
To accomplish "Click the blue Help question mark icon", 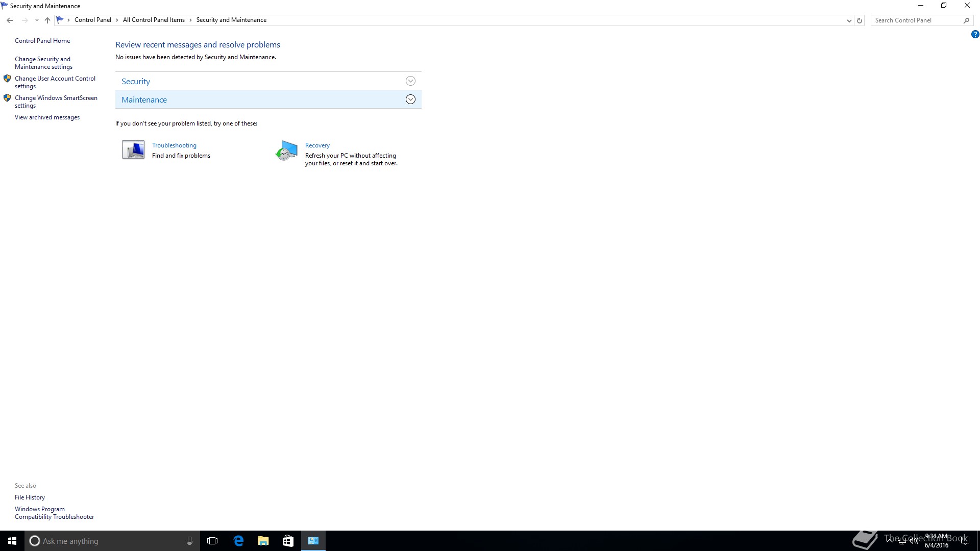I will point(975,35).
